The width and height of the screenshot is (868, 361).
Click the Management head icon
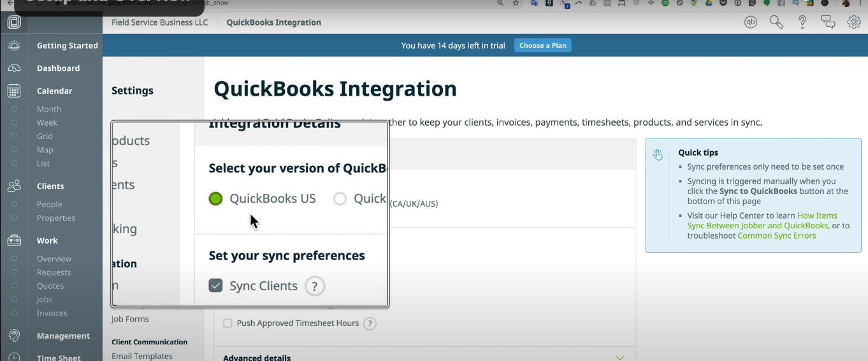point(14,335)
